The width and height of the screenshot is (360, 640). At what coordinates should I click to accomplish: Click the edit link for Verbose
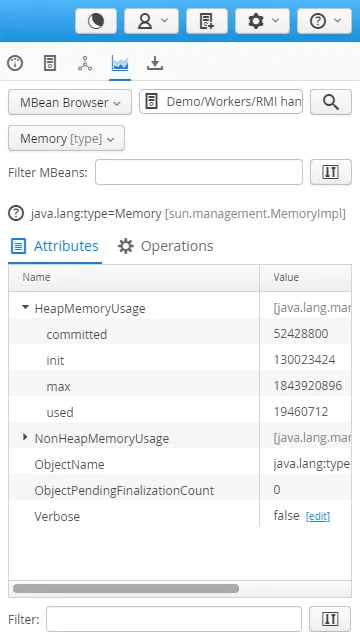coord(318,517)
